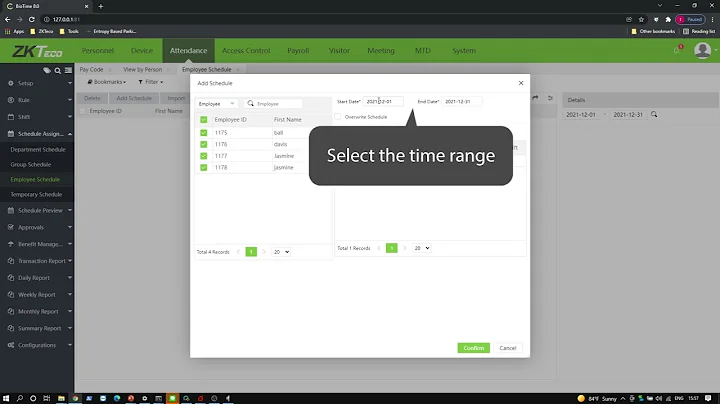The width and height of the screenshot is (720, 404).
Task: Click the ZKTeco logo
Action: 37,51
